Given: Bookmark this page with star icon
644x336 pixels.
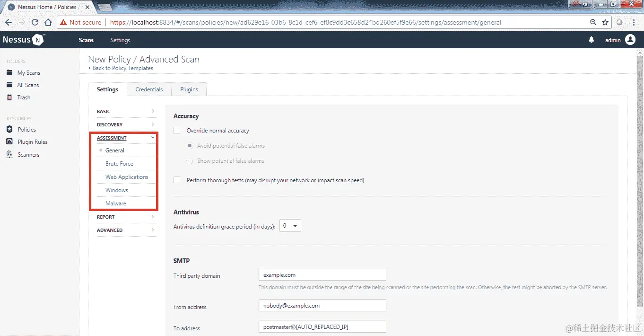Looking at the screenshot, I should (605, 22).
